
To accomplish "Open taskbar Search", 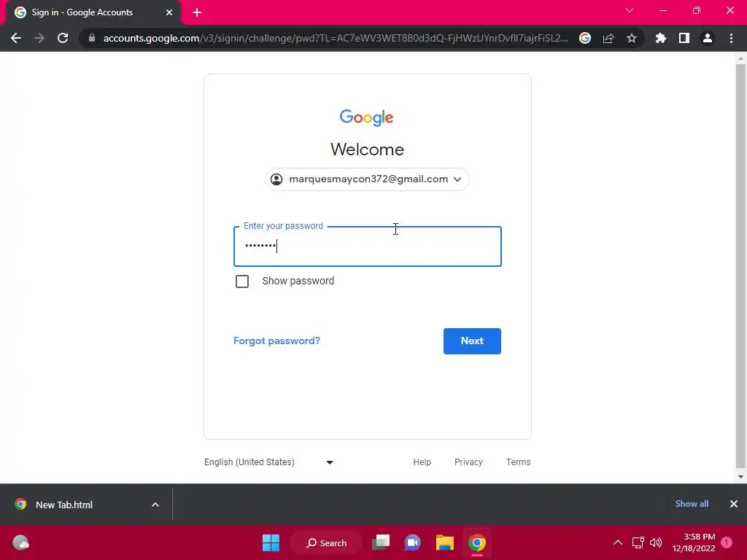I will click(326, 542).
